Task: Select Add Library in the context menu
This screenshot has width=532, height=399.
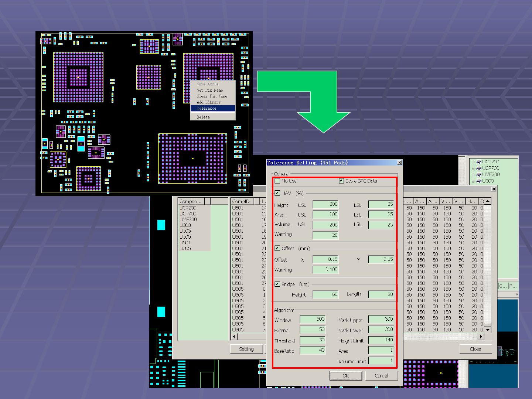Action: click(213, 102)
